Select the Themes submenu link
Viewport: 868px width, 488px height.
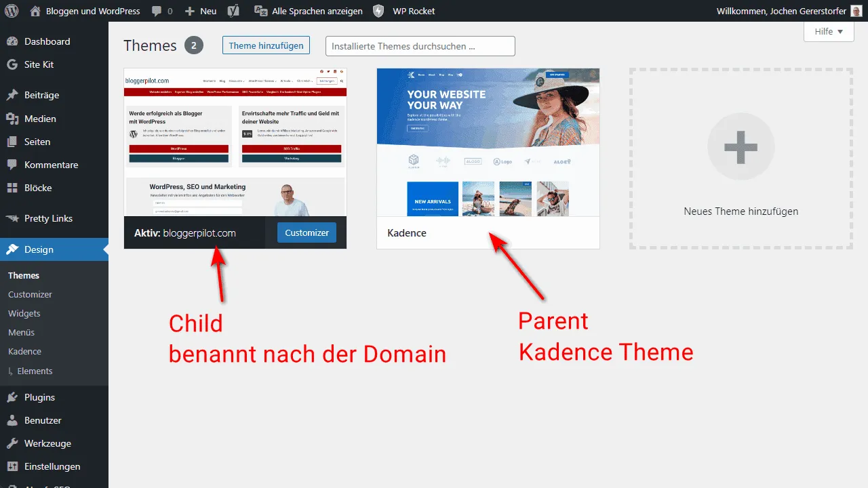[x=24, y=275]
